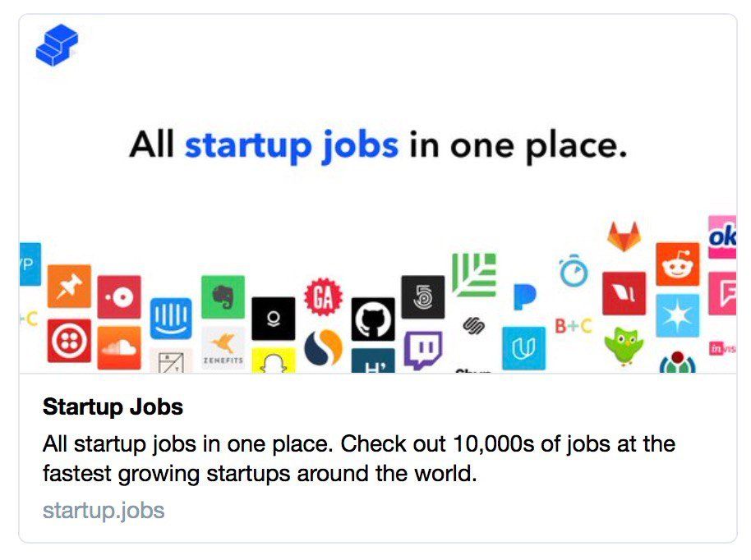Click the blue Pandora P logo

click(x=524, y=296)
